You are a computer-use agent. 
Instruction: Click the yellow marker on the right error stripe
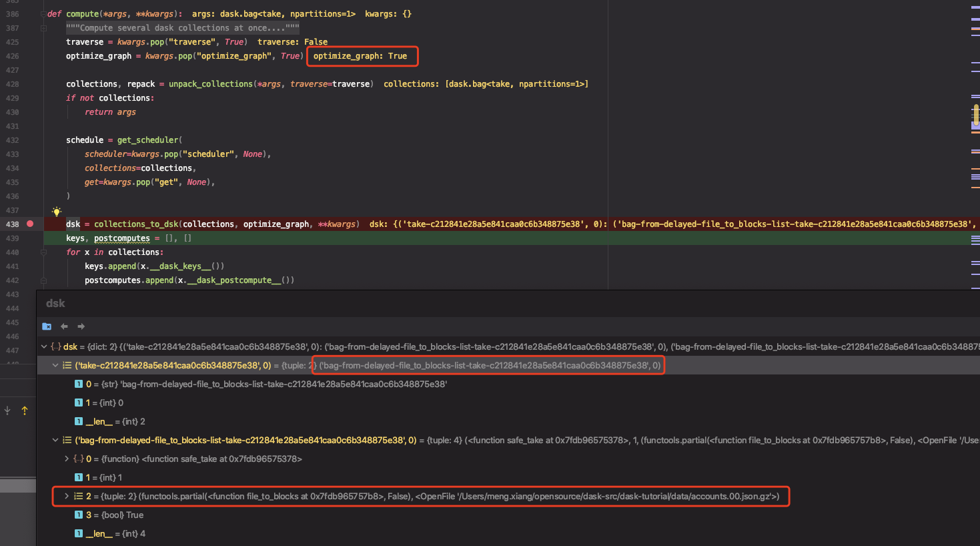[976, 115]
